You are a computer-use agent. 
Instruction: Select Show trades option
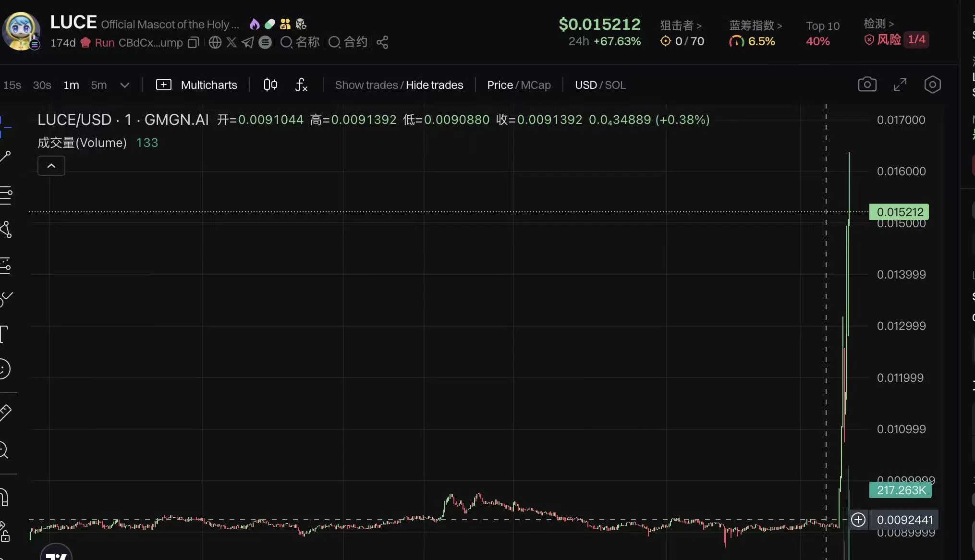click(366, 85)
